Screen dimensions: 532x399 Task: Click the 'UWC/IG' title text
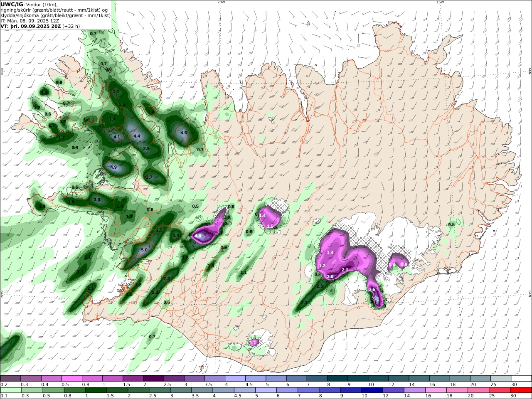click(x=12, y=4)
